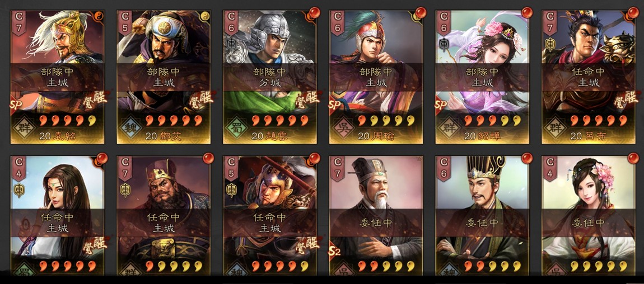Select the 貂蟬 general card

[x=483, y=77]
